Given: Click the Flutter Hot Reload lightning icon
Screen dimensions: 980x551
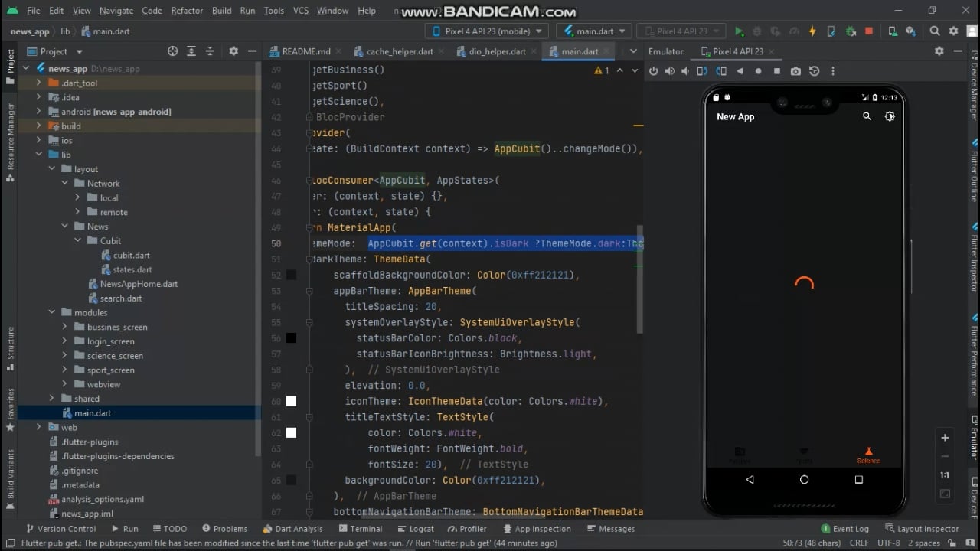Looking at the screenshot, I should 813,31.
